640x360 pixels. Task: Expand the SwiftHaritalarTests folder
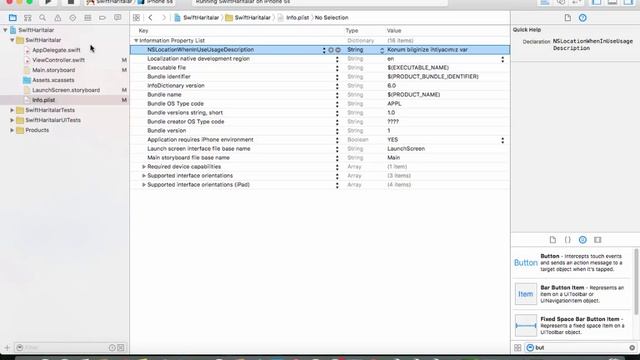12,110
